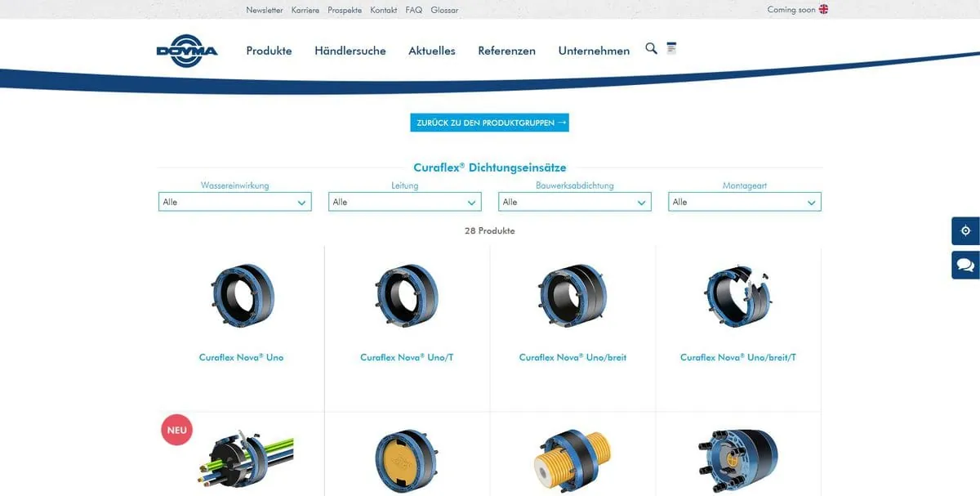Click the UK flag language icon
This screenshot has height=496, width=980.
823,10
